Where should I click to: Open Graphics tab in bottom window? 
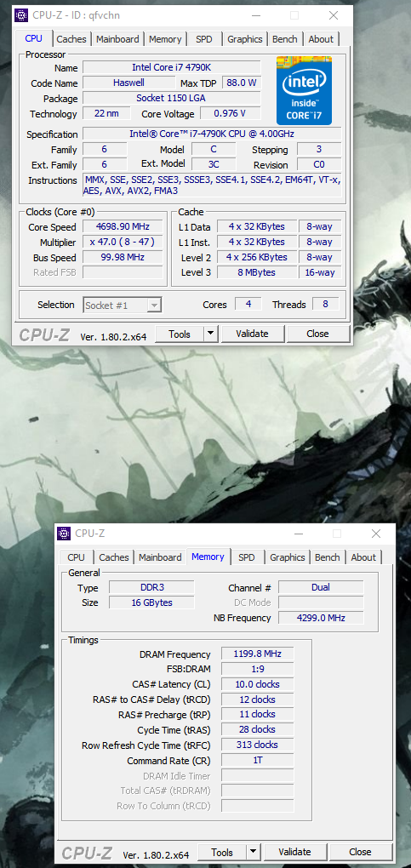(288, 557)
